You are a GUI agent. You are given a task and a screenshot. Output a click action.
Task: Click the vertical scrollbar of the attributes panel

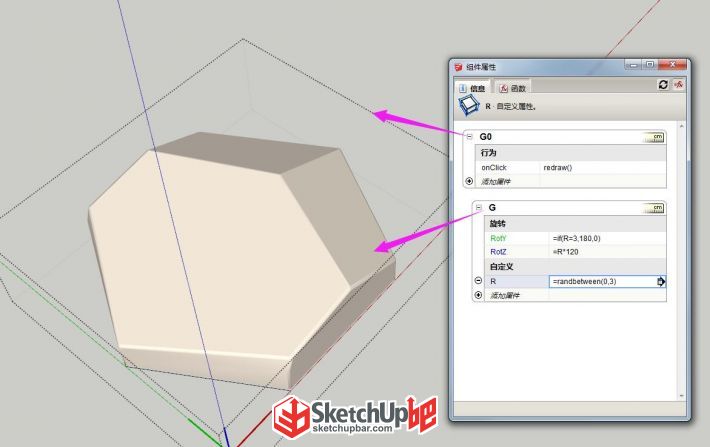tap(681, 261)
